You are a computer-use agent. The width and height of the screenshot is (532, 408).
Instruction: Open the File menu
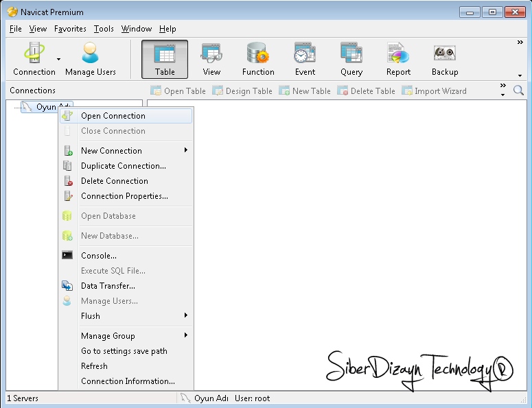15,29
